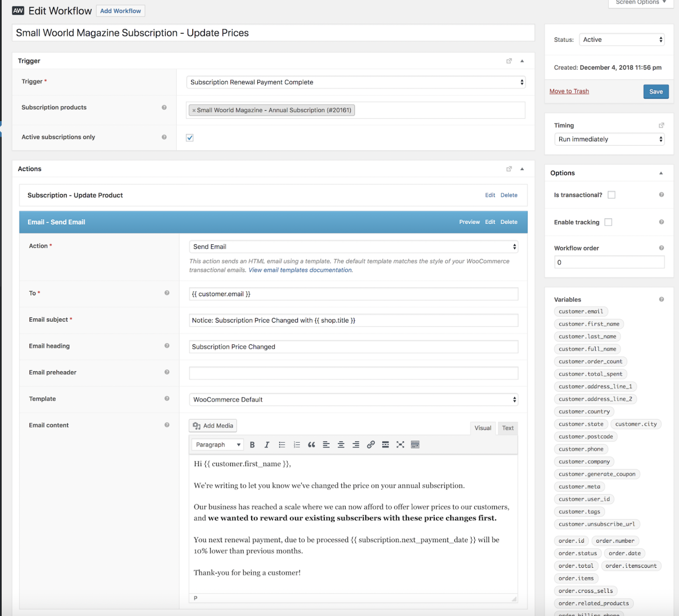Image resolution: width=679 pixels, height=616 pixels.
Task: Click Add Media button
Action: tap(213, 426)
